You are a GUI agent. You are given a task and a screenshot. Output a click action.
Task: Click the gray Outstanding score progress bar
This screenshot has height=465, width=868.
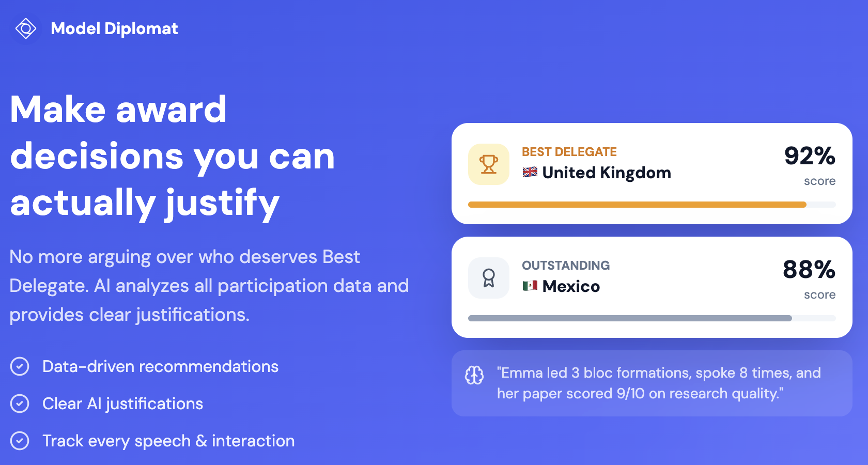629,318
